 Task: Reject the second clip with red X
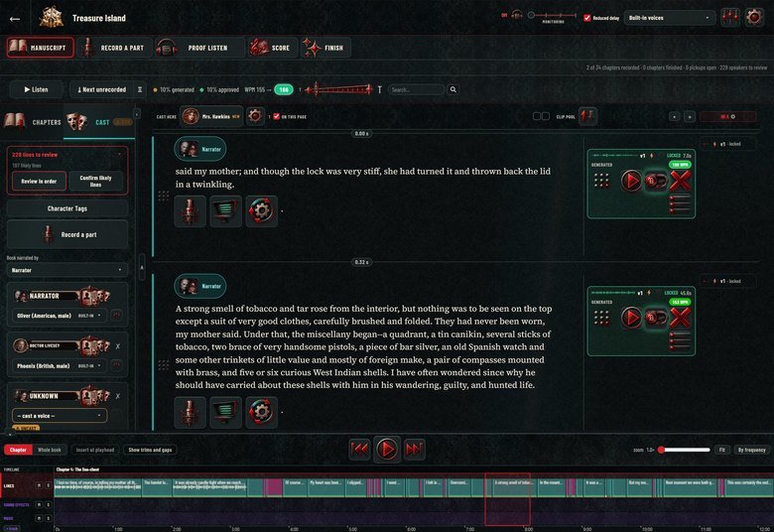(x=680, y=318)
